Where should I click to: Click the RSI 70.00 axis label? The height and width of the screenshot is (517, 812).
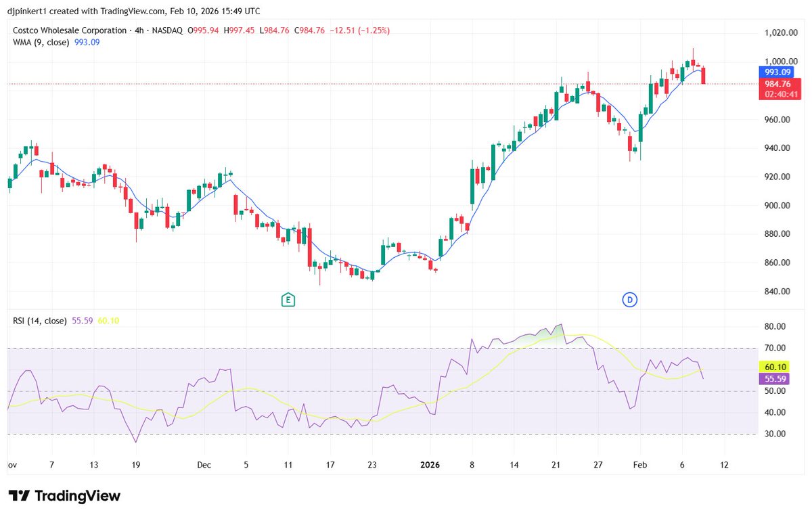pos(776,348)
